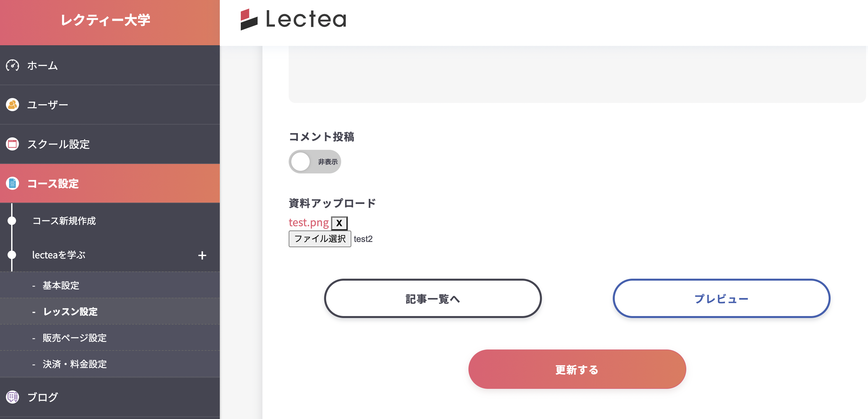Viewport: 868px width, 419px height.
Task: Open the コース新規作成 menu item
Action: pyautogui.click(x=64, y=221)
